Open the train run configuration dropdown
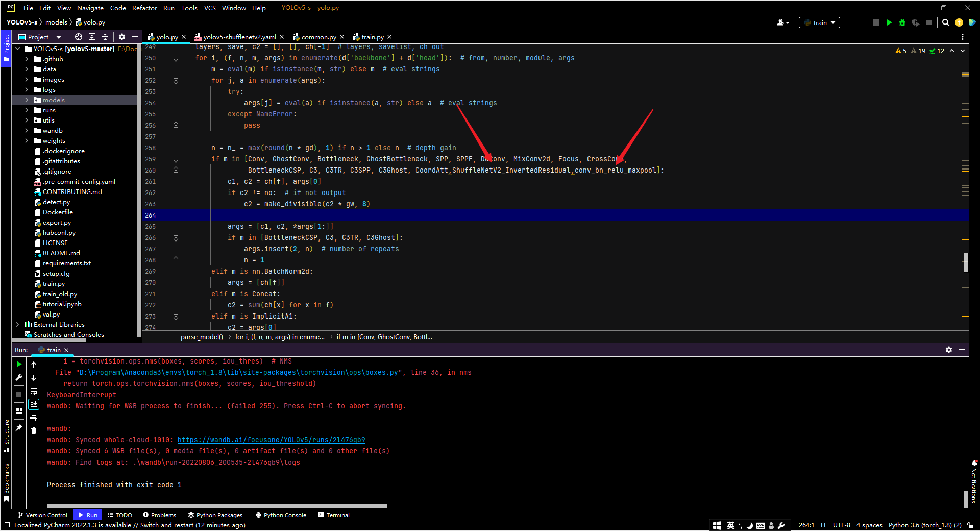 820,22
